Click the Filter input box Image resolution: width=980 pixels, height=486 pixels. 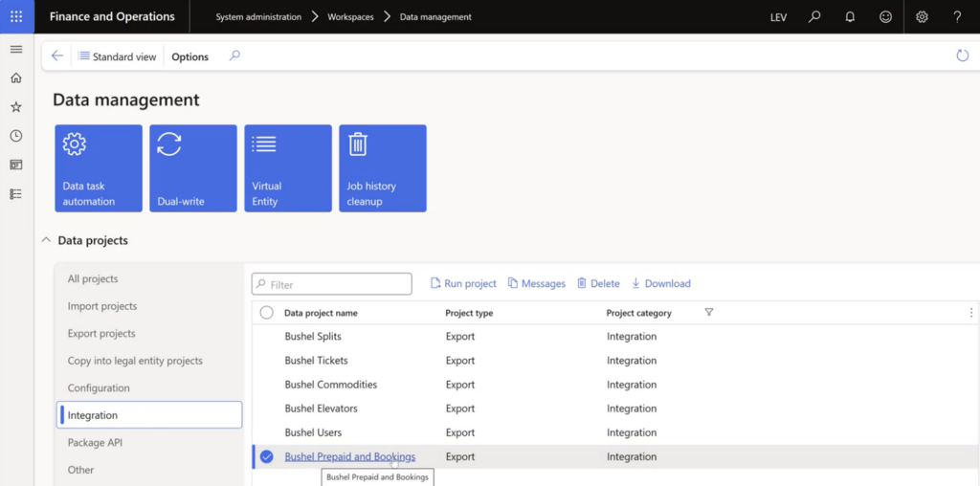tap(332, 284)
